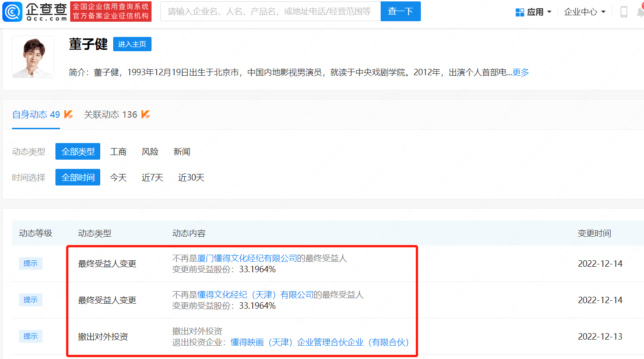Open the 应用 grid icon menu
This screenshot has width=644, height=359.
point(520,12)
